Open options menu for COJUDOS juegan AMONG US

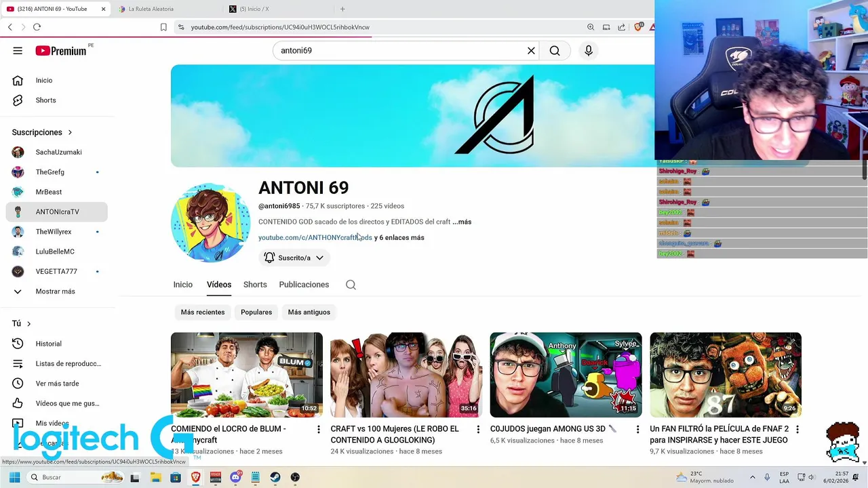coord(637,430)
